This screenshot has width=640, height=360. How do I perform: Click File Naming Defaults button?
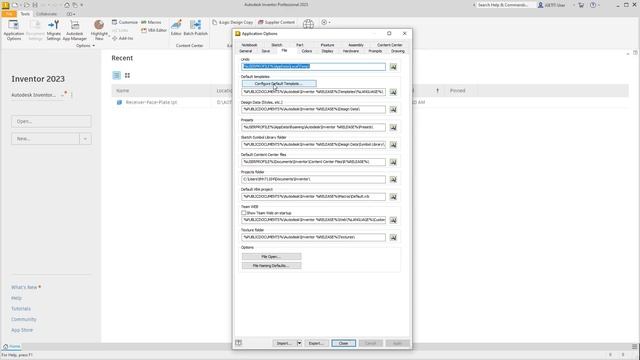271,266
